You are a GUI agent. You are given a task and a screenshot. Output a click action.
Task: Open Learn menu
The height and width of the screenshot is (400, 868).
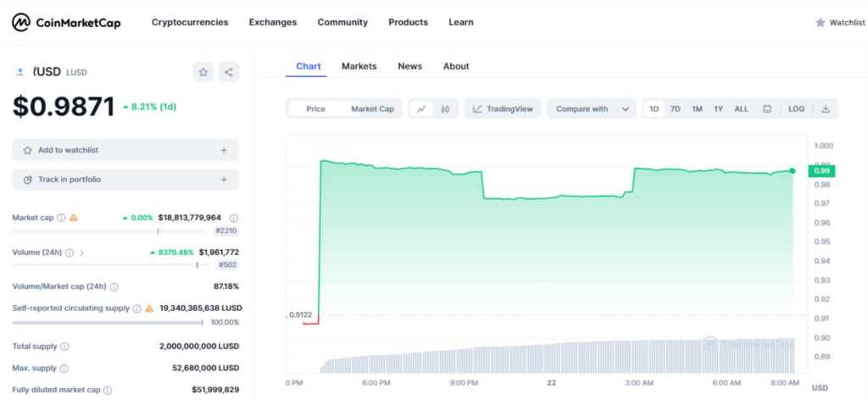461,23
